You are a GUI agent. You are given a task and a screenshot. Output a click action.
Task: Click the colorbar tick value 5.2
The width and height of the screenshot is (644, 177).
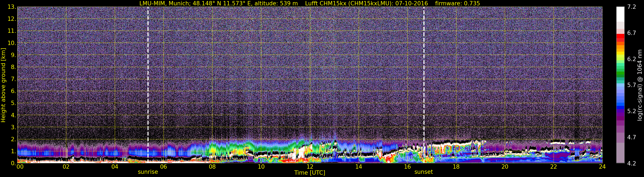[632, 111]
